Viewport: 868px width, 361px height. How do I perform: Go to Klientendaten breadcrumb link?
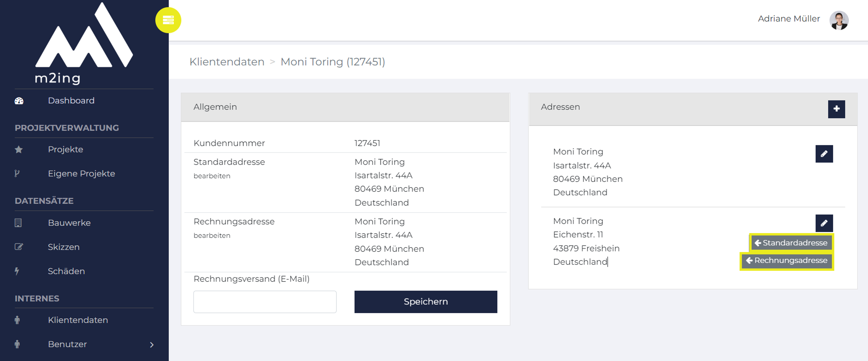(227, 62)
